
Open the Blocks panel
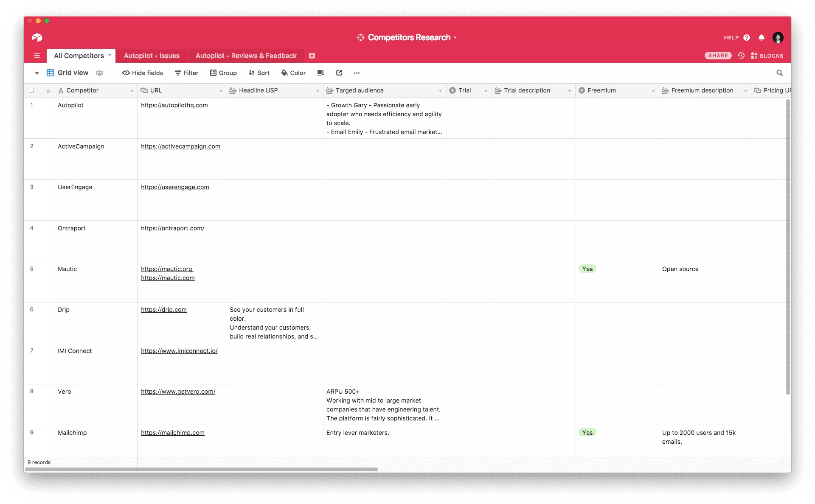click(767, 56)
